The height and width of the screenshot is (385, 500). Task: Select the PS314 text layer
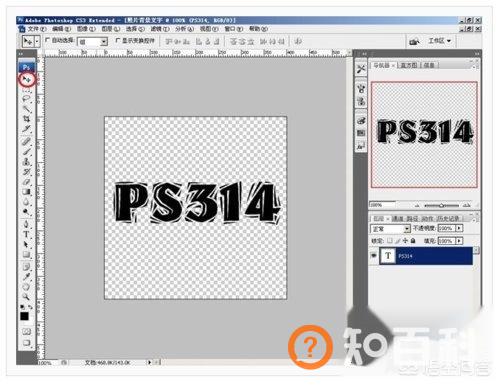click(x=425, y=256)
